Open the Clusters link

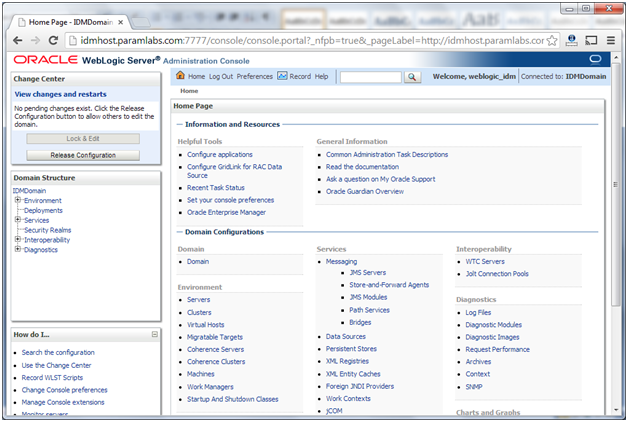199,313
